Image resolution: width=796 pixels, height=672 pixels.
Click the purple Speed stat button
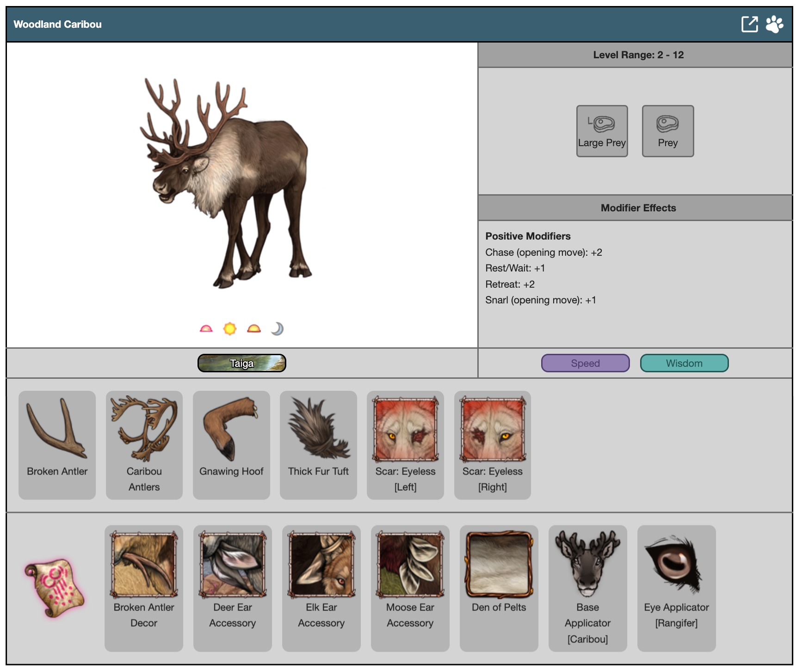point(585,363)
